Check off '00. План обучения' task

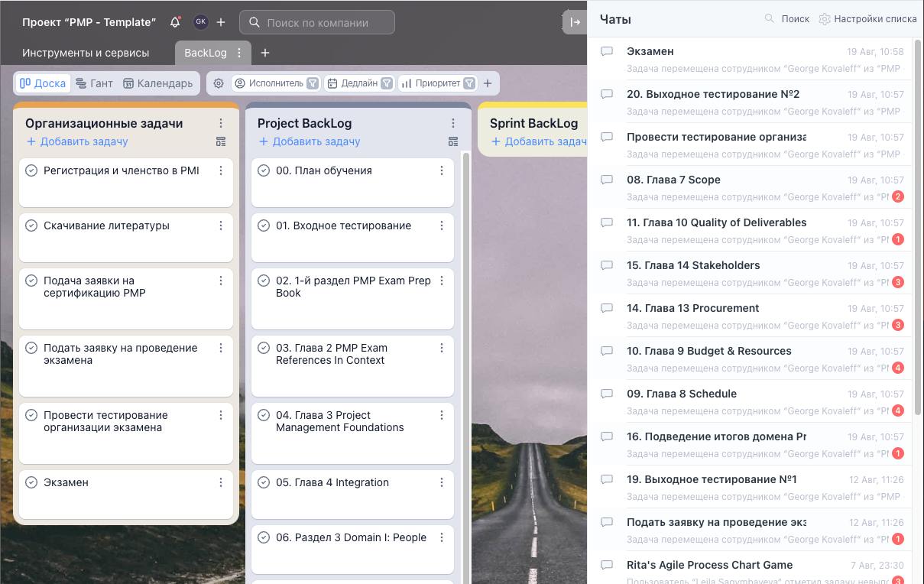[x=264, y=170]
